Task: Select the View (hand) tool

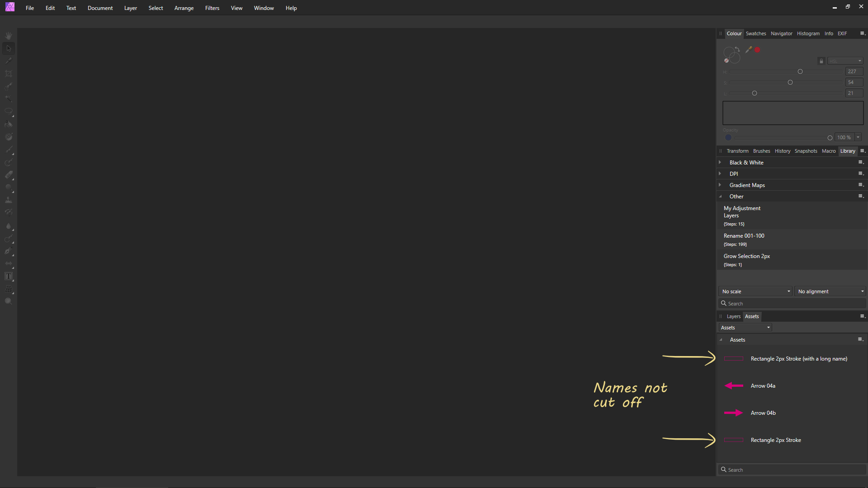Action: click(9, 35)
